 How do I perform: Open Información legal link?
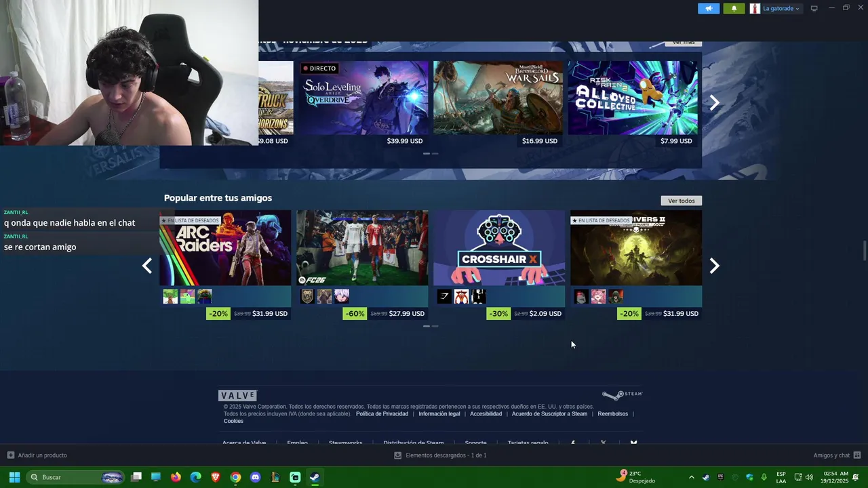coord(439,413)
